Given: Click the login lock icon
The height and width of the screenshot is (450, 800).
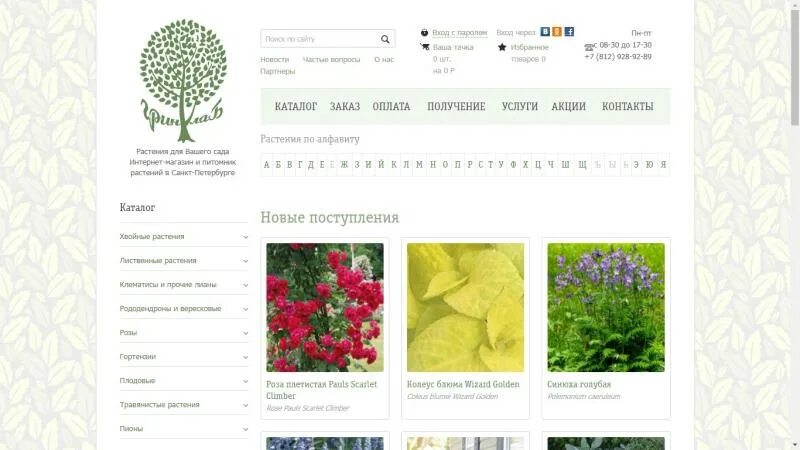Looking at the screenshot, I should [424, 32].
